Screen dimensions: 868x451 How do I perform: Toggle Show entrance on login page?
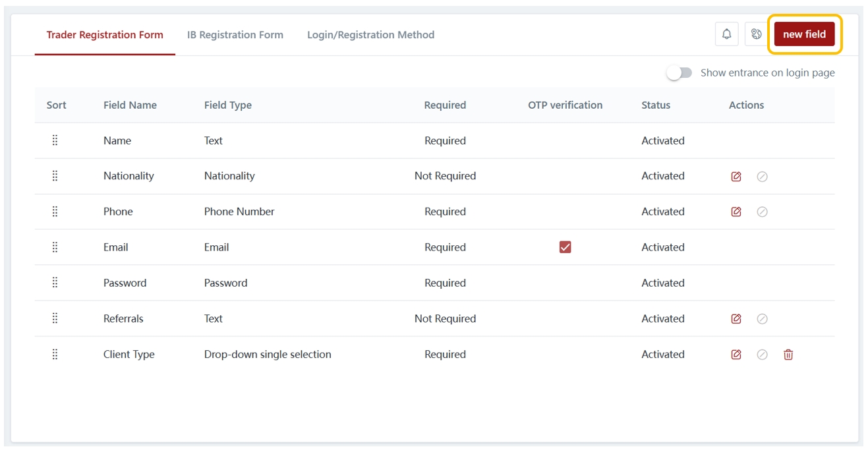(x=680, y=73)
